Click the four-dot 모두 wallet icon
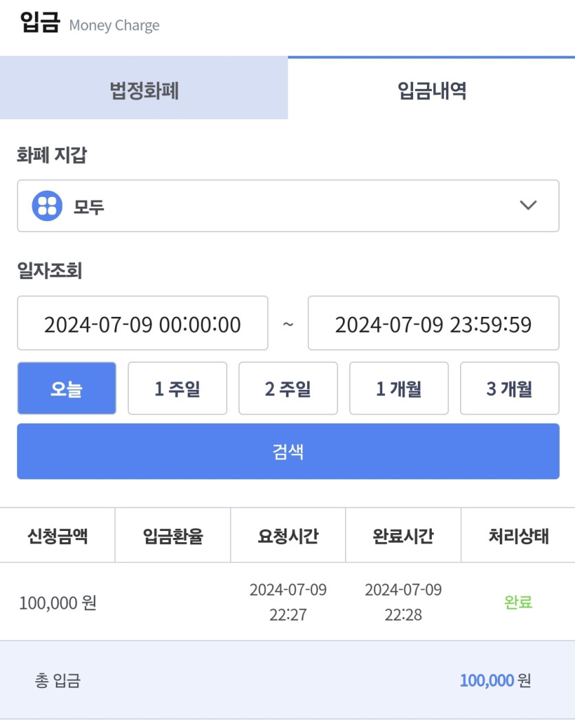The width and height of the screenshot is (575, 728). (x=47, y=206)
